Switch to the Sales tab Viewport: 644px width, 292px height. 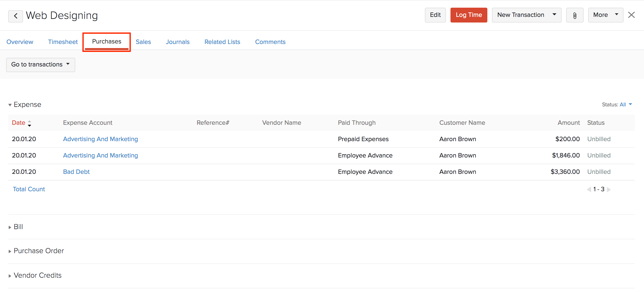(x=143, y=42)
